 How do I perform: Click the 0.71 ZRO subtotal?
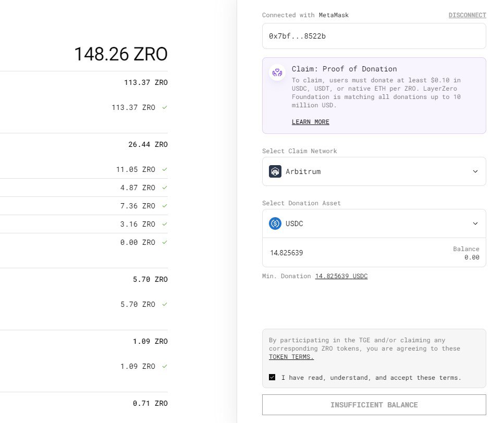tap(151, 403)
